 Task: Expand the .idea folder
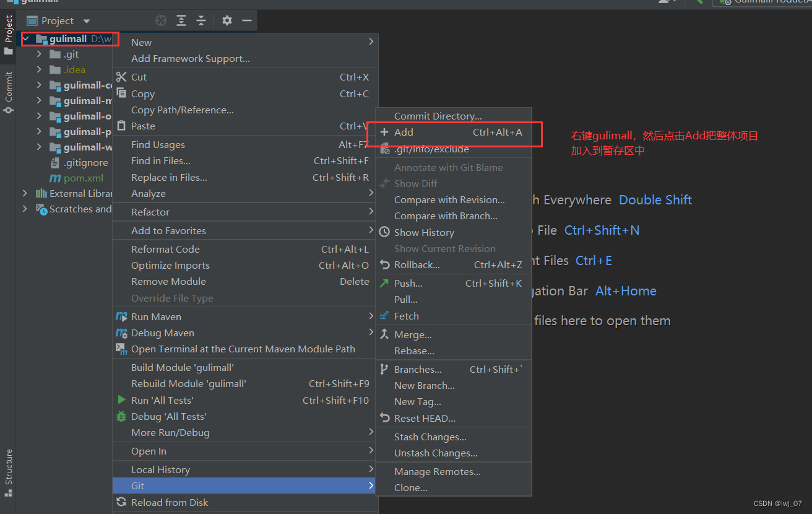tap(39, 70)
